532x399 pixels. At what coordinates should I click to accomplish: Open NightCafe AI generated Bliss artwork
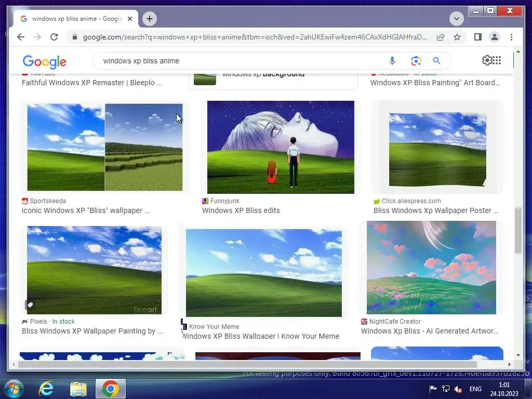tap(431, 268)
